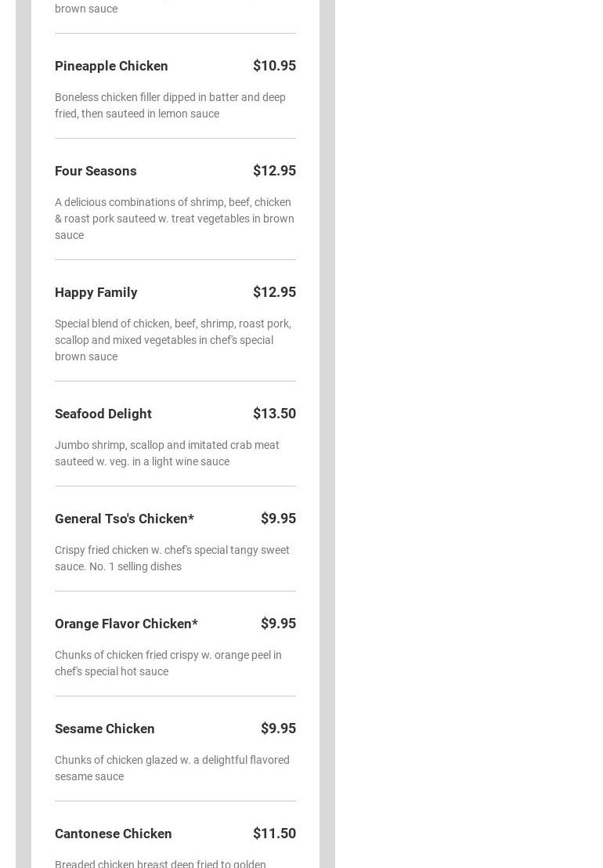This screenshot has height=868, width=603.
Task: Select the Four Seasons dish title
Action: click(96, 171)
